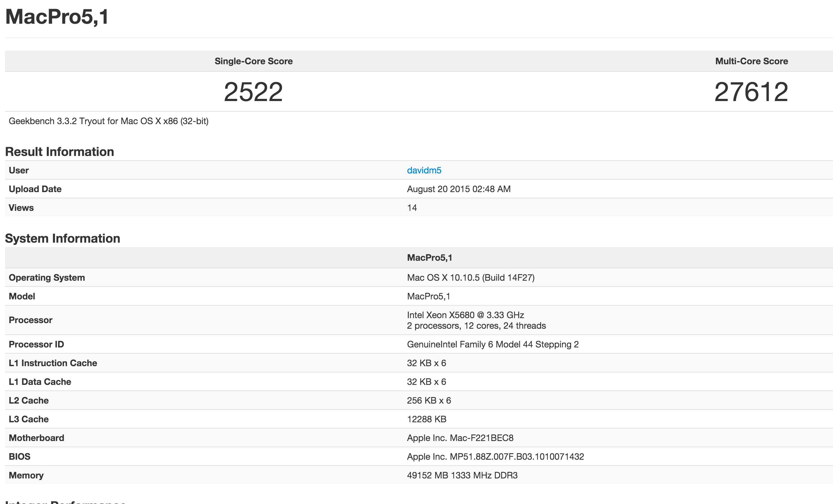Image resolution: width=833 pixels, height=504 pixels.
Task: Click the memory value 49152 MB DDR3
Action: (x=462, y=475)
